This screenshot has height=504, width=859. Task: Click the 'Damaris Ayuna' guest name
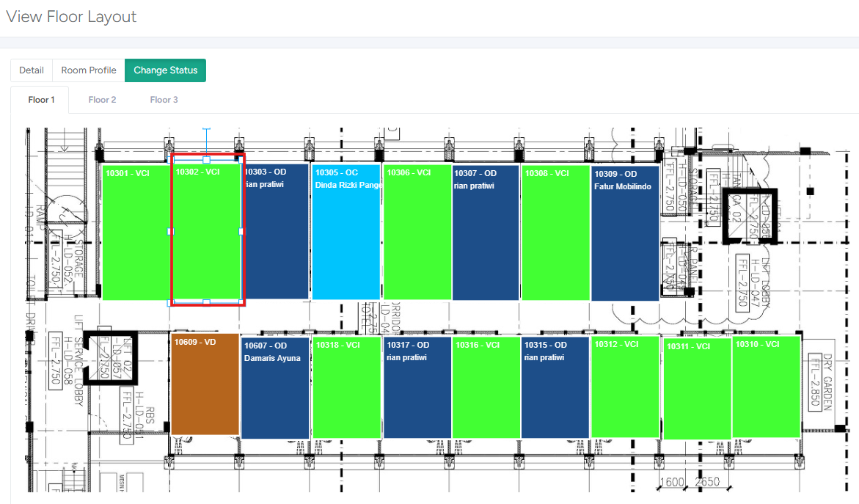tap(272, 358)
